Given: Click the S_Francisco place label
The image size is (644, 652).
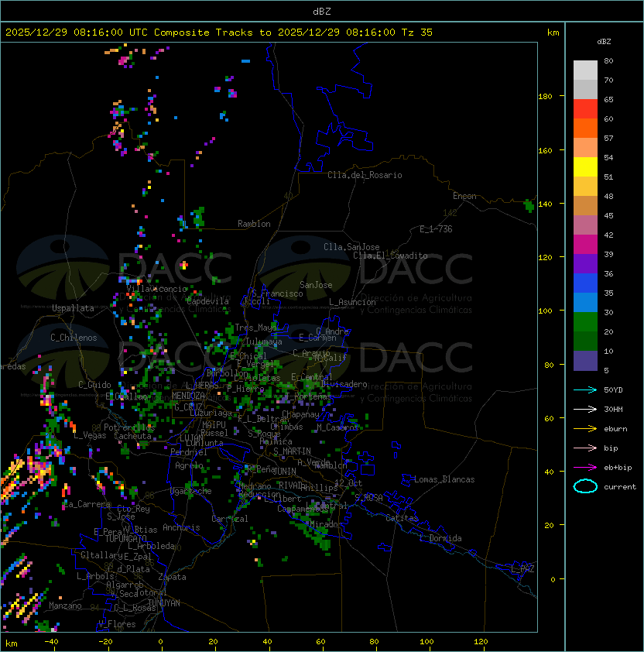Looking at the screenshot, I should pos(277,294).
